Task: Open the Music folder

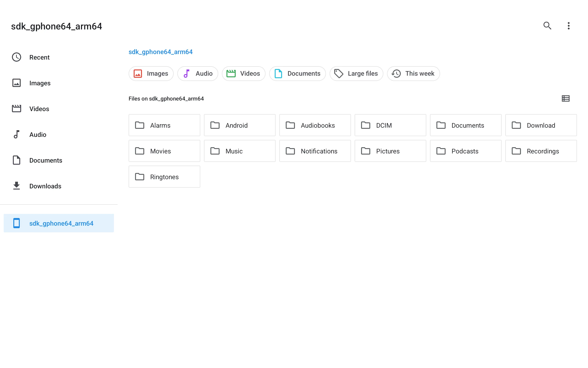Action: tap(240, 151)
